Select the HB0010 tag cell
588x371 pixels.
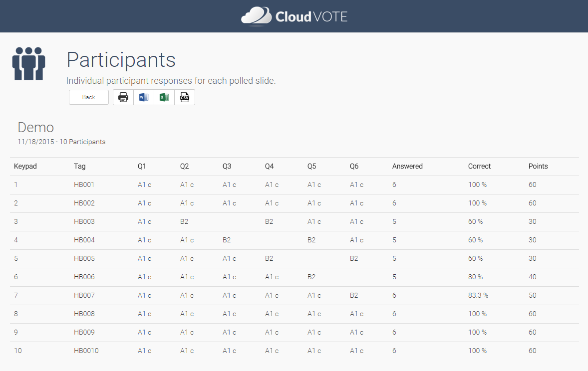86,351
